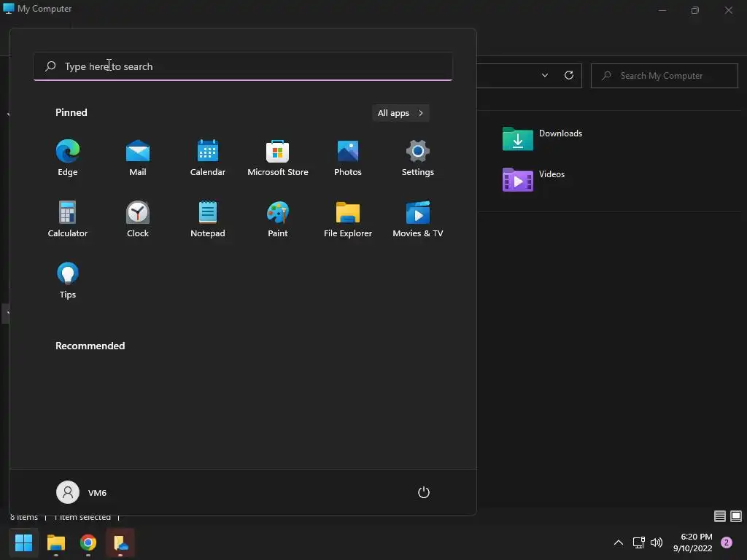The height and width of the screenshot is (560, 747).
Task: Expand the address bar history dropdown
Action: tap(545, 75)
